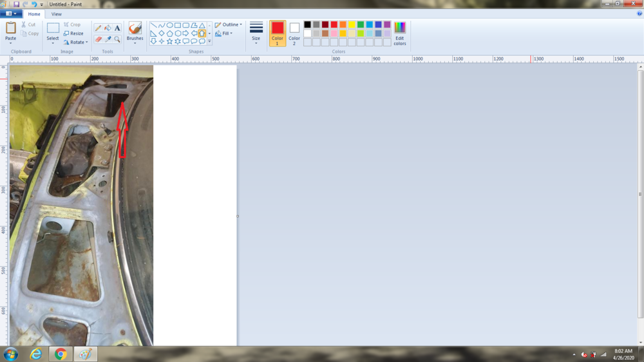
Task: Open Google Chrome from the taskbar
Action: (x=61, y=354)
